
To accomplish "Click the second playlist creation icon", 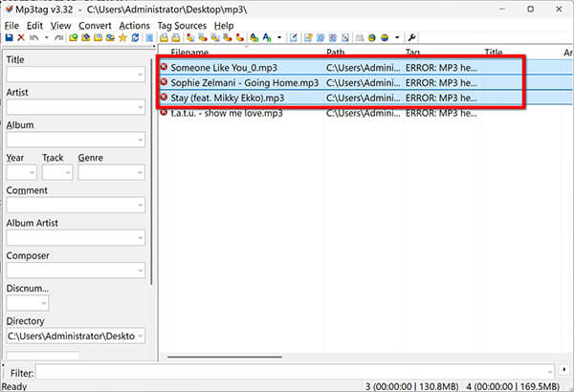I will point(333,37).
